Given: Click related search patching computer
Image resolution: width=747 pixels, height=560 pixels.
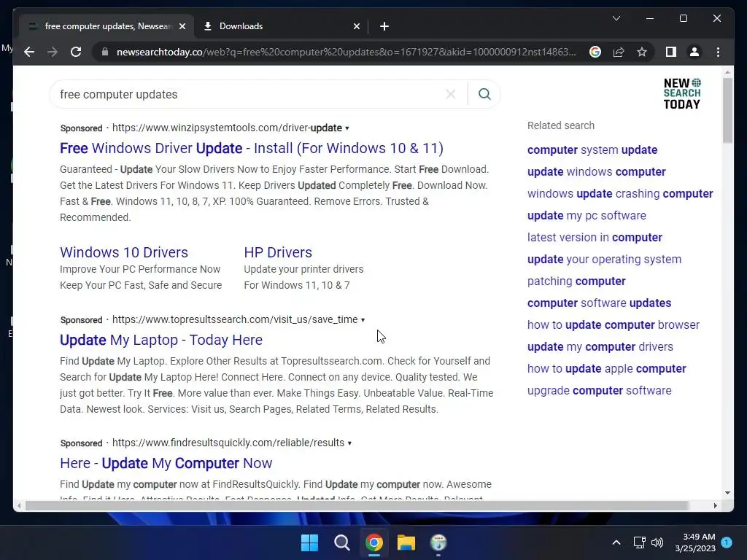Looking at the screenshot, I should tap(576, 281).
